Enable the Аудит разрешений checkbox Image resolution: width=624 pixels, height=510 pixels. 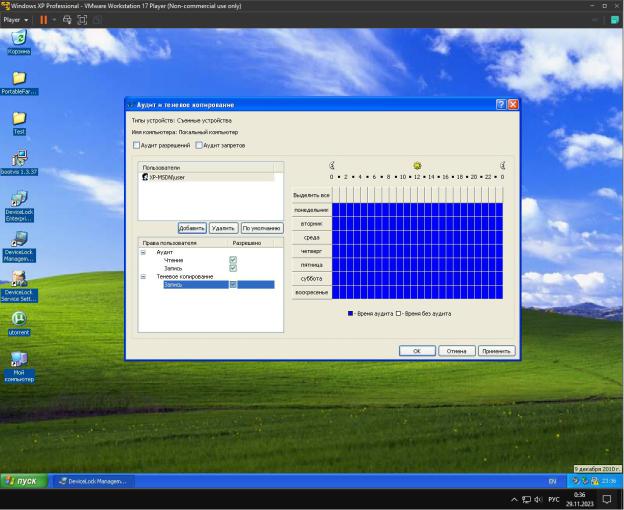point(136,145)
